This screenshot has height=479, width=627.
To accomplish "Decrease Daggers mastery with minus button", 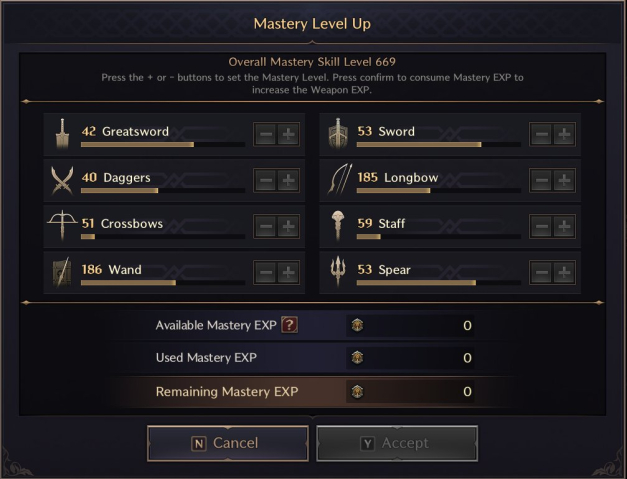I will point(266,180).
